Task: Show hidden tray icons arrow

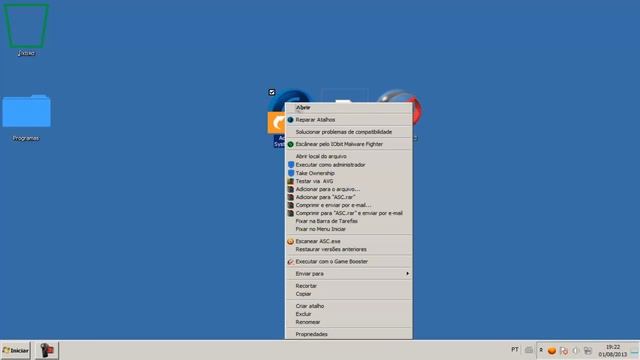Action: (x=541, y=350)
